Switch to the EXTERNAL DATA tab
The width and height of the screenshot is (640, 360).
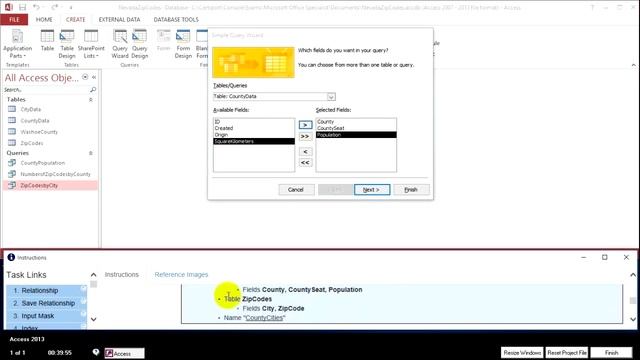point(119,20)
